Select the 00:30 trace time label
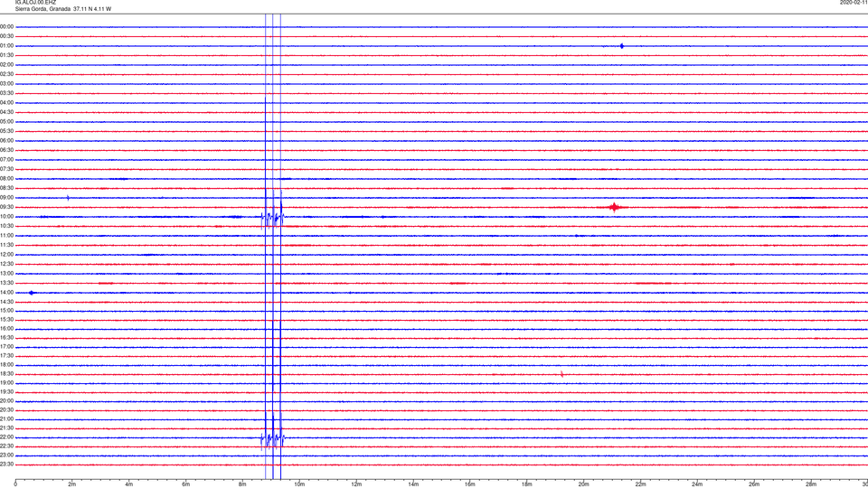The height and width of the screenshot is (488, 868). 6,36
